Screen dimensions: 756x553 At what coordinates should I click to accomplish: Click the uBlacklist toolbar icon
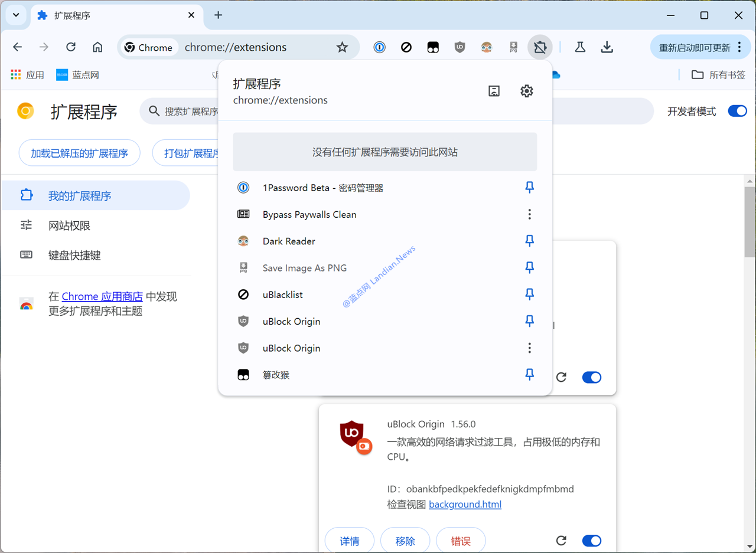tap(406, 47)
